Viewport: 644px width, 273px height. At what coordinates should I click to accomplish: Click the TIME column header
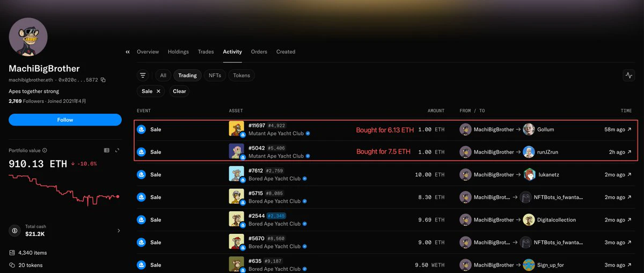[626, 111]
